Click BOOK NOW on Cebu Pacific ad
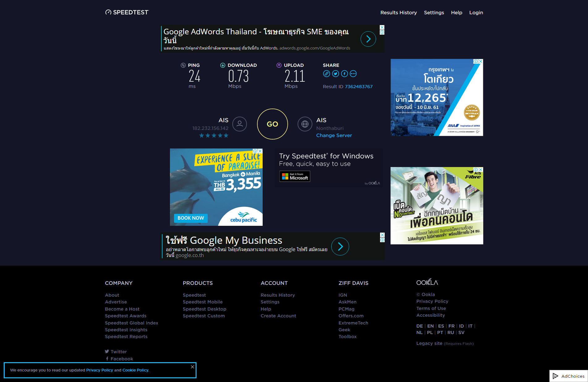 click(x=191, y=218)
